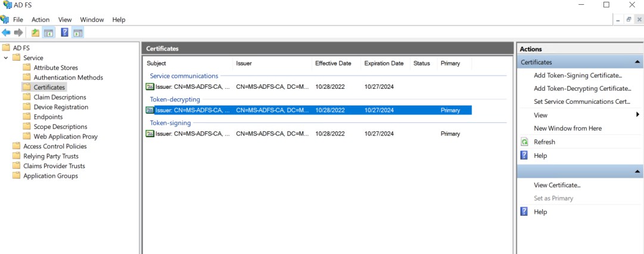Click Set Service Communications Certificate action
Viewport: 644px width, 254px height.
tap(581, 101)
